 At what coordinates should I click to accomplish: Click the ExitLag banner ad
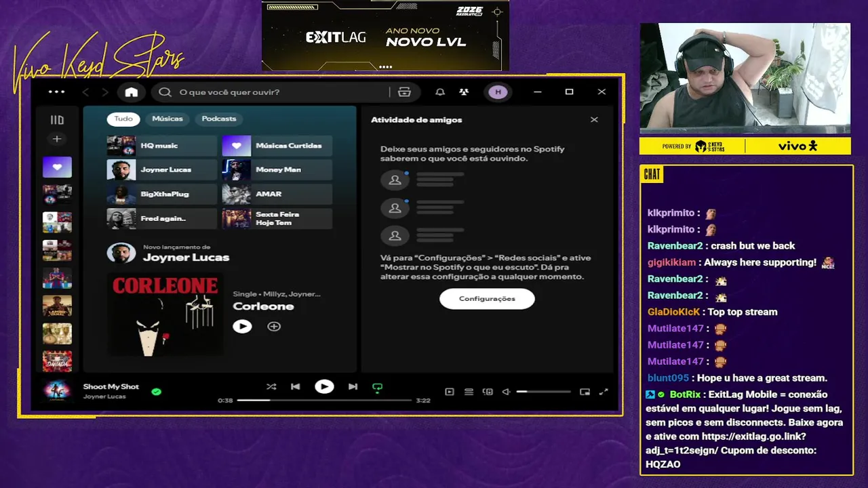385,35
